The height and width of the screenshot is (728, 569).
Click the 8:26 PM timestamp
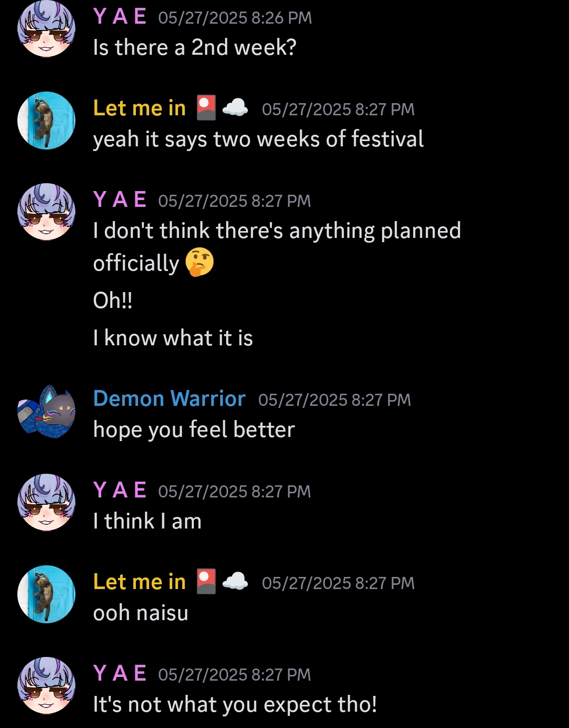pos(235,18)
